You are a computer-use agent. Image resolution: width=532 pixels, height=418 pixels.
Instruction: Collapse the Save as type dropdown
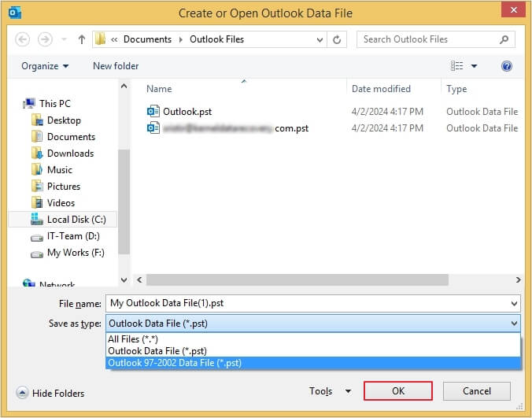[515, 324]
